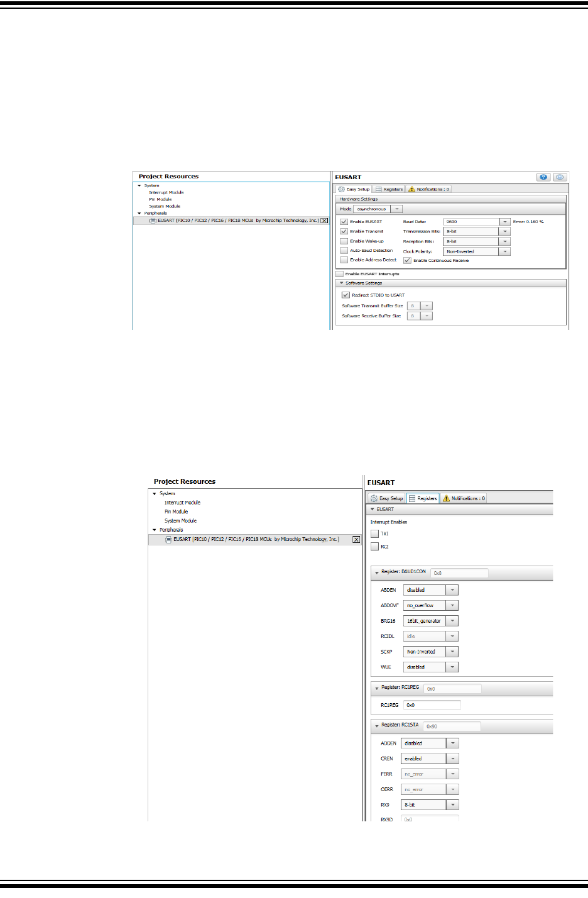Check Enable EUSART Interrupts
This screenshot has width=588, height=898.
point(340,274)
